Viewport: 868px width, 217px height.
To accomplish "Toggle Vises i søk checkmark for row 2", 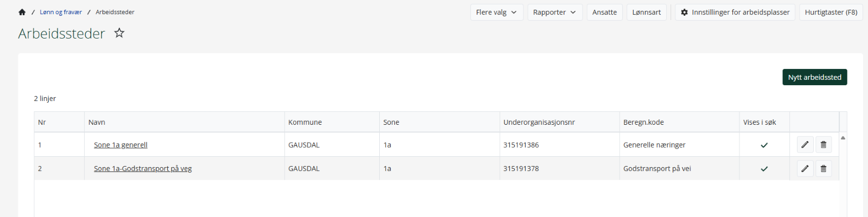I will point(764,169).
